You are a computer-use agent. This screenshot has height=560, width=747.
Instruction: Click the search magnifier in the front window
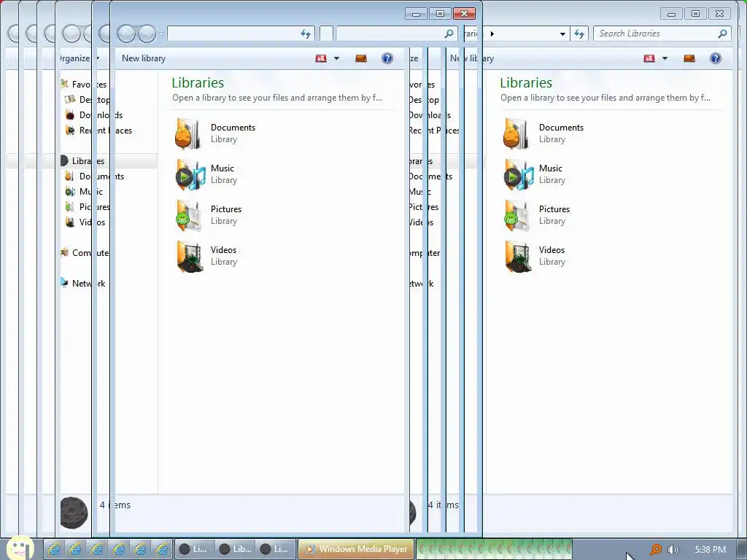pyautogui.click(x=449, y=34)
